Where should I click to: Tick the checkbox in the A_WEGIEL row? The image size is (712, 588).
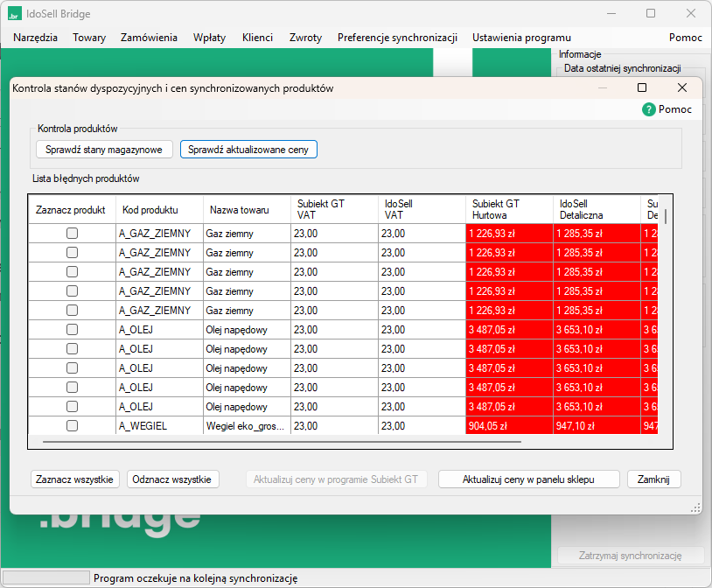[73, 426]
